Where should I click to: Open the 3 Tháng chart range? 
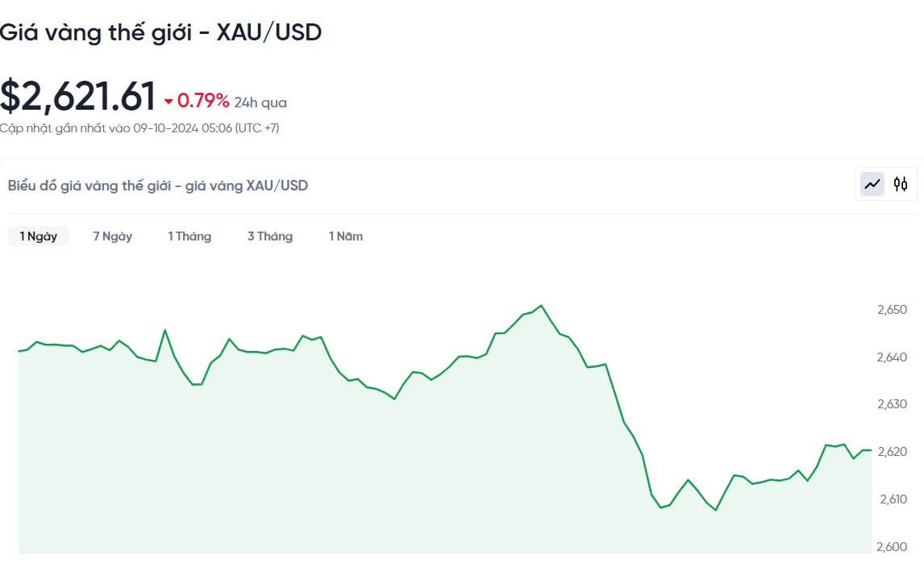tap(270, 236)
